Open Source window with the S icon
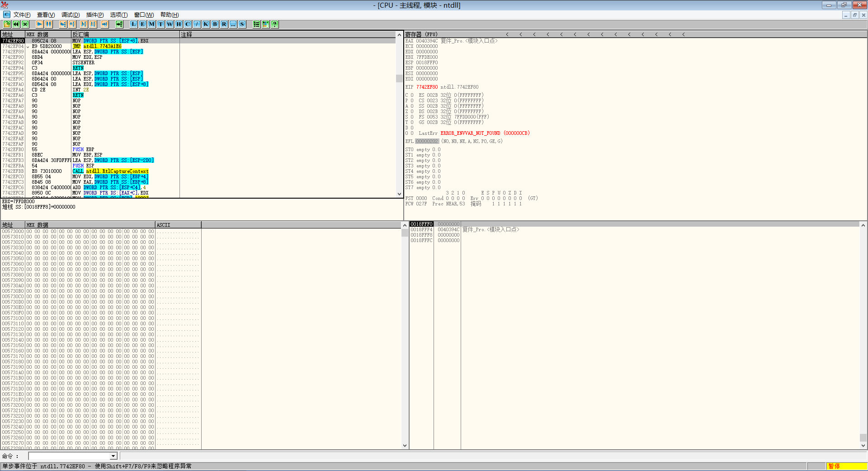 coord(242,24)
